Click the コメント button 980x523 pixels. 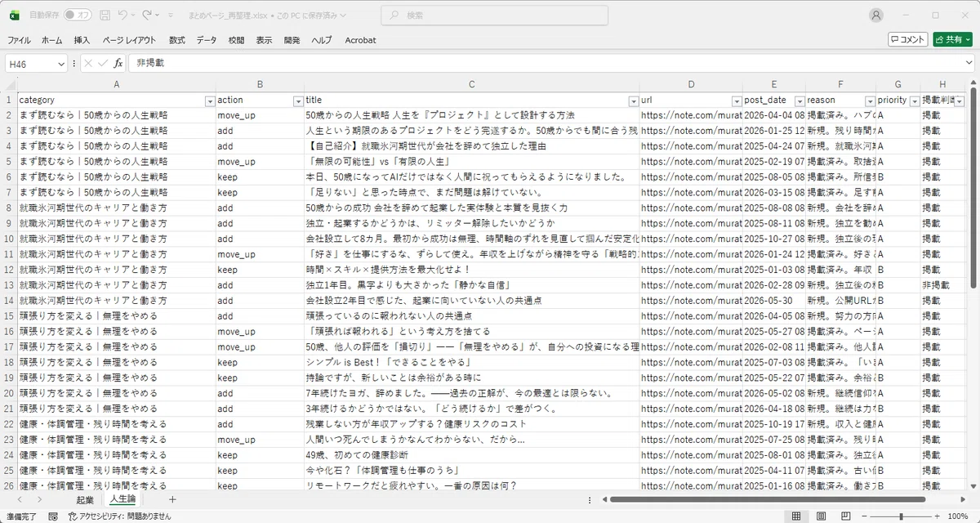tap(908, 39)
